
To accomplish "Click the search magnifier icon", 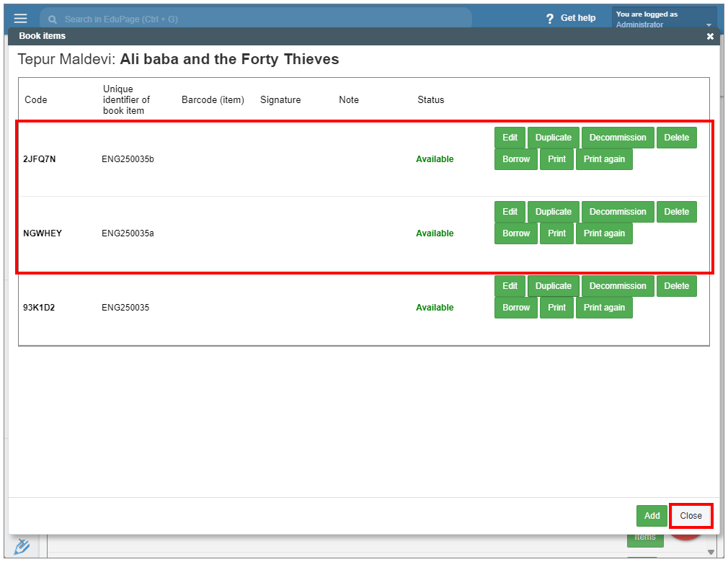I will coord(53,19).
